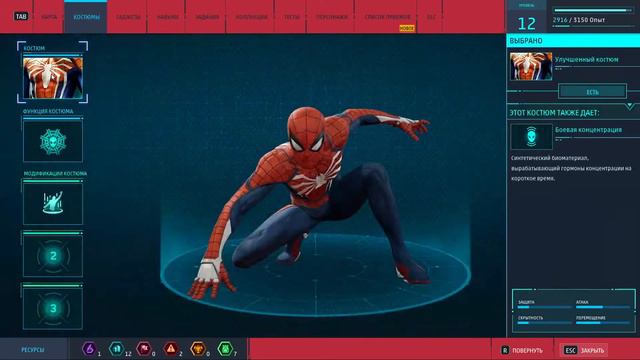
Task: Click the dark red flag base token
Action: click(x=143, y=349)
